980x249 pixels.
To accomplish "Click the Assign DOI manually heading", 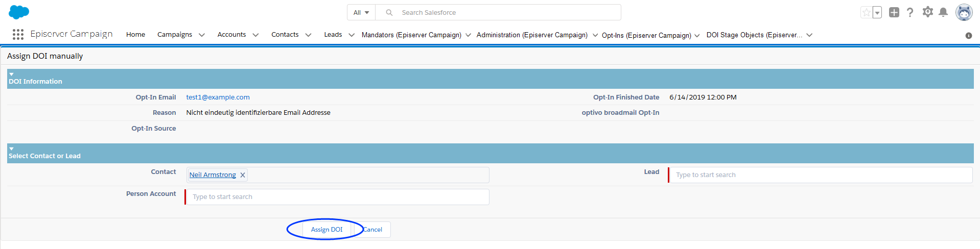I will coord(45,56).
